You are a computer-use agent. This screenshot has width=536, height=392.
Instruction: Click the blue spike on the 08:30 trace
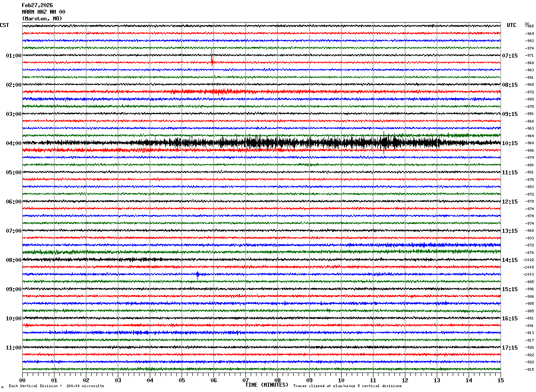coord(197,274)
